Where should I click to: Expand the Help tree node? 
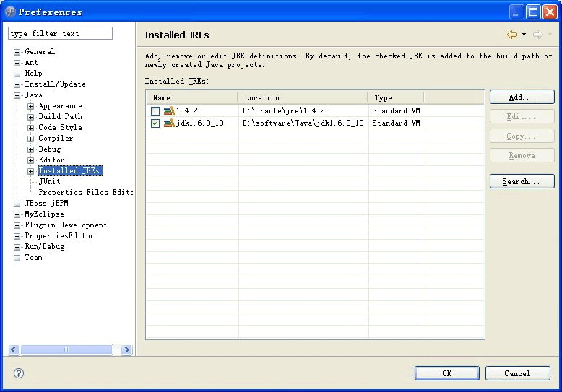coord(17,74)
